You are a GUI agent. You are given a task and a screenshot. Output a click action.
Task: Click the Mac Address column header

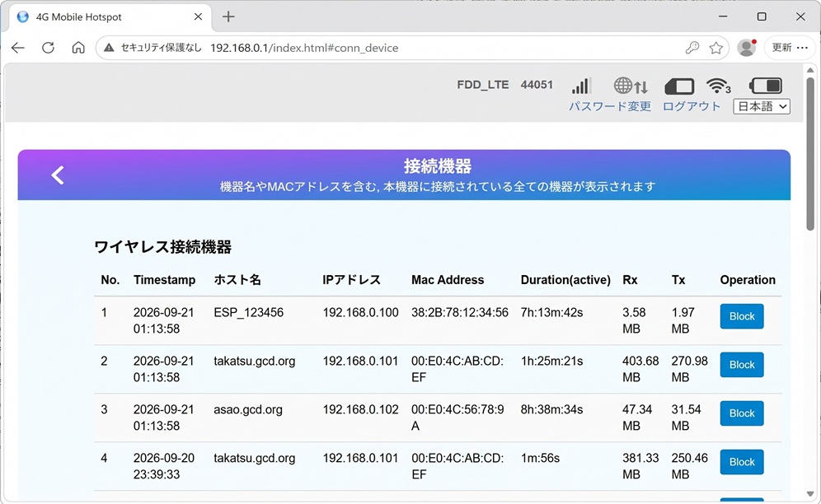click(x=448, y=280)
